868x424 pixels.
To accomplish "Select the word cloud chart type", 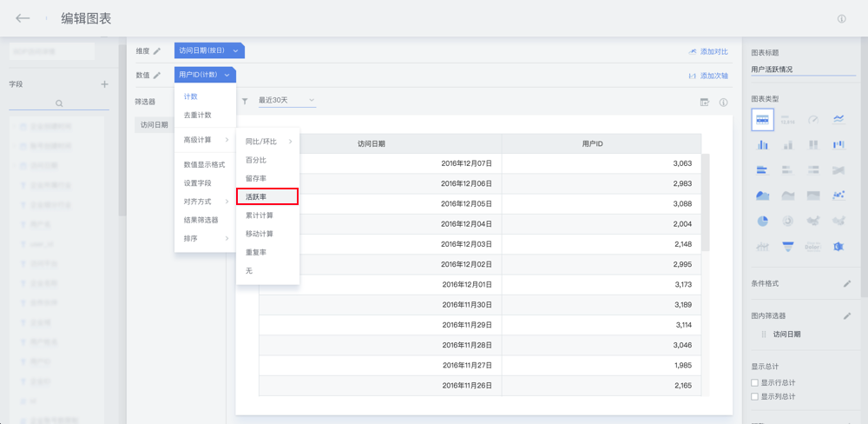I will (x=812, y=246).
